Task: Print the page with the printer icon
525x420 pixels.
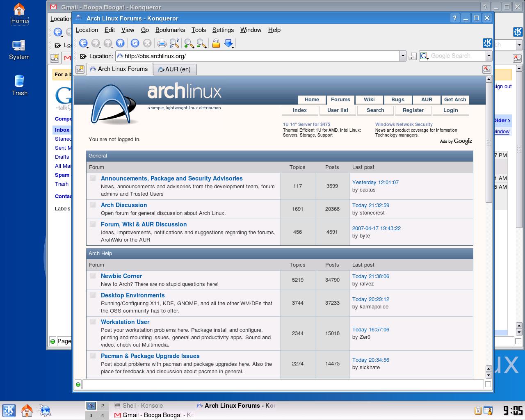Action: [x=162, y=43]
